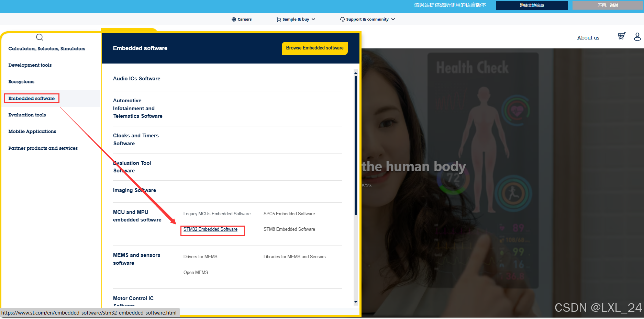644x319 pixels.
Task: Open the Careers link
Action: (x=245, y=19)
